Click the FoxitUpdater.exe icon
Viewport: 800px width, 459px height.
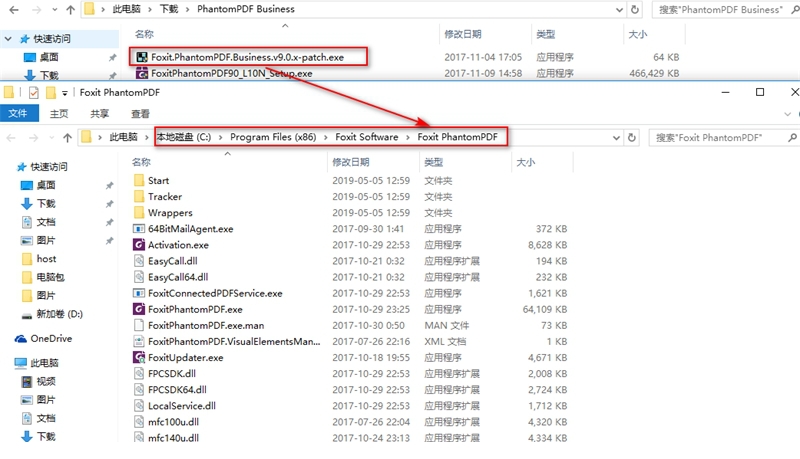point(139,358)
